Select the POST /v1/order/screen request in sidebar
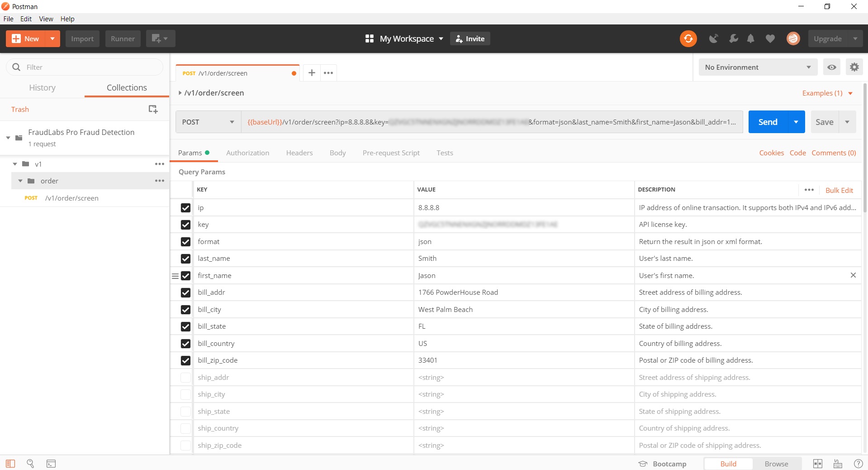Viewport: 868px width, 470px height. (x=85, y=198)
